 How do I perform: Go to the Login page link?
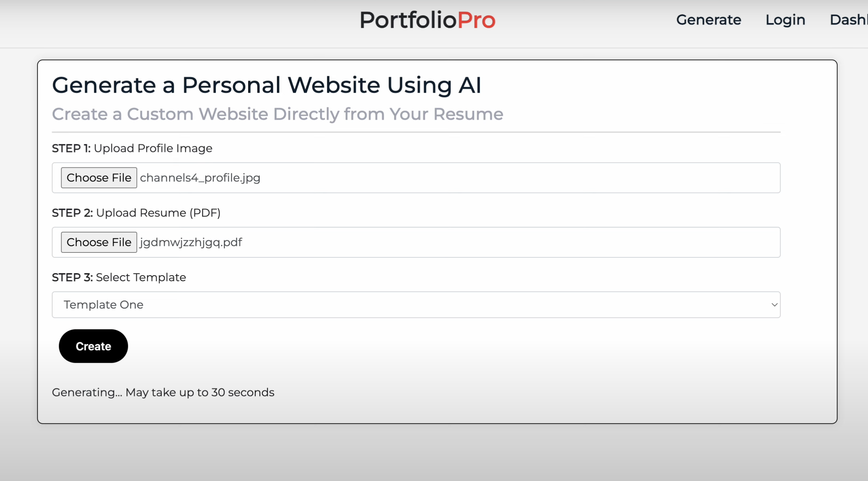point(785,20)
